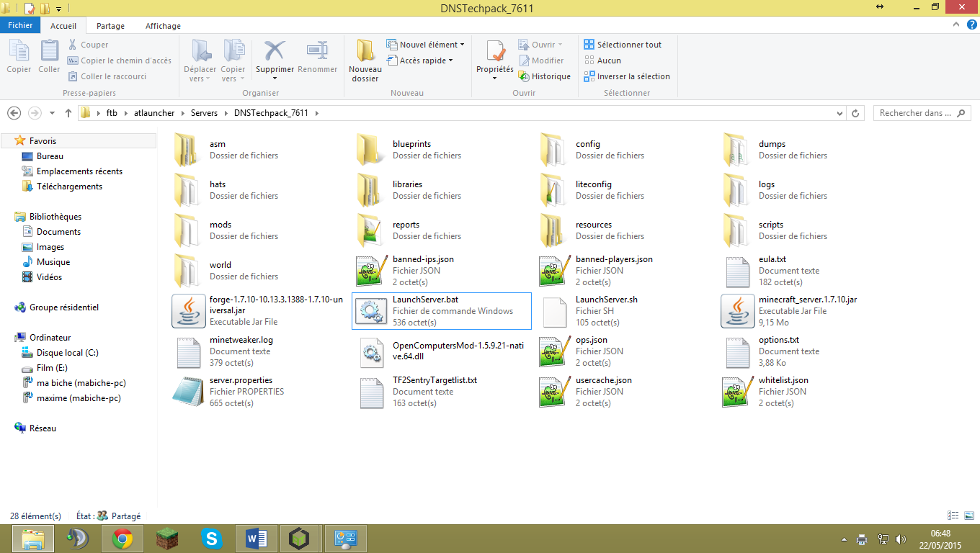Open Skype from the taskbar
The height and width of the screenshot is (553, 980).
pos(212,539)
